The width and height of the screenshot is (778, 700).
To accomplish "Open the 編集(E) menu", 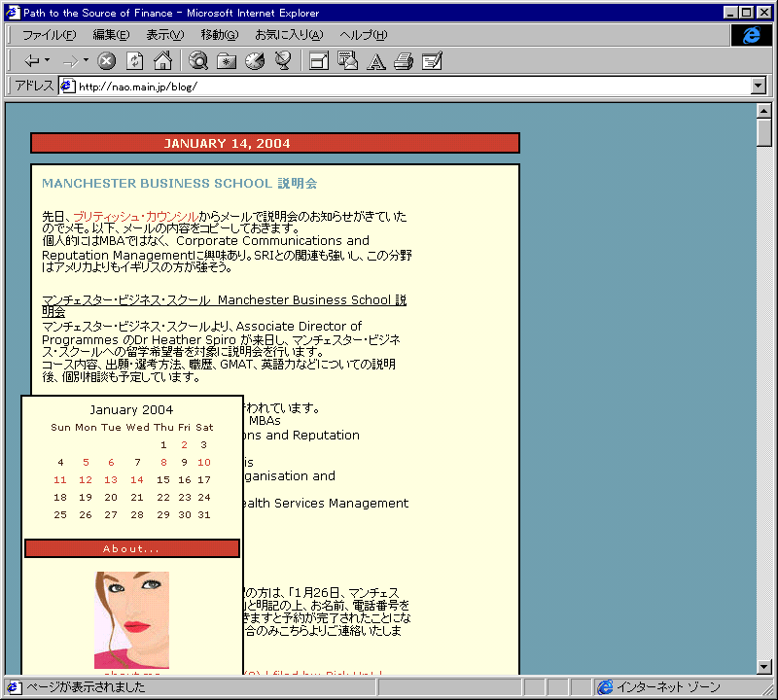I will [x=111, y=35].
